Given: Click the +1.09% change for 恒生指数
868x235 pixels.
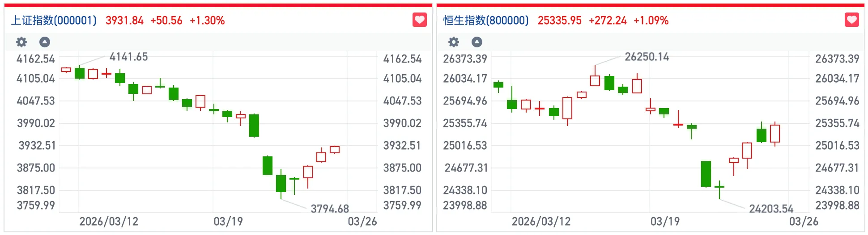Looking at the screenshot, I should click(x=651, y=21).
